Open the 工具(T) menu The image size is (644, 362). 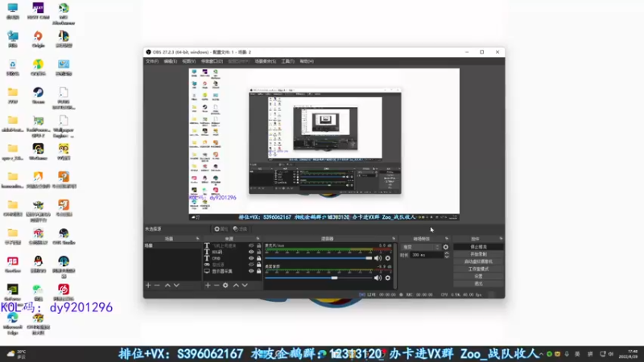(x=288, y=61)
